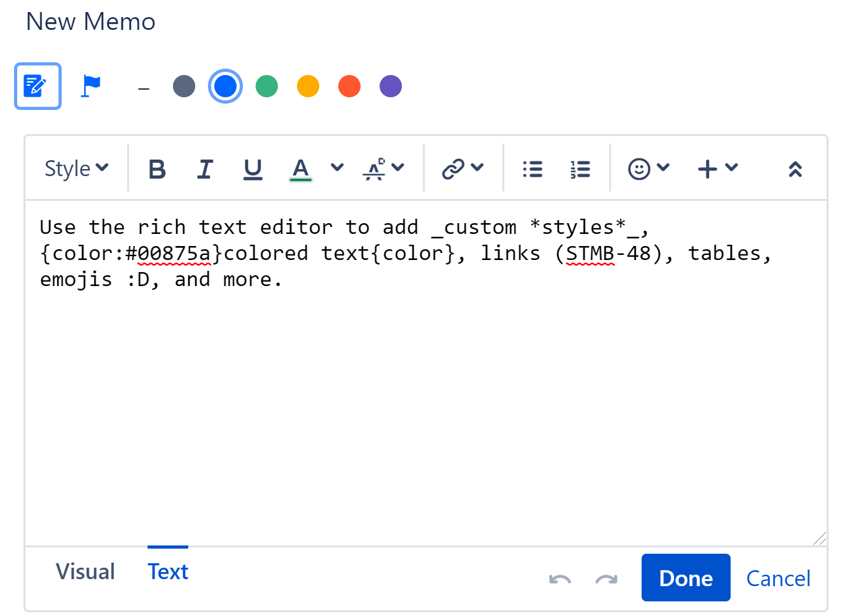The image size is (861, 616).
Task: Insert a bullet list
Action: (x=532, y=169)
